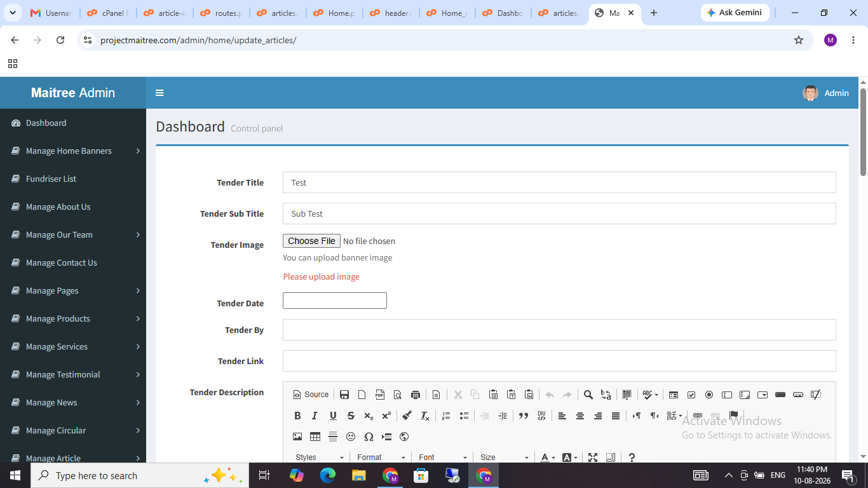Toggle bulleted list
This screenshot has height=488, width=868.
tap(464, 416)
